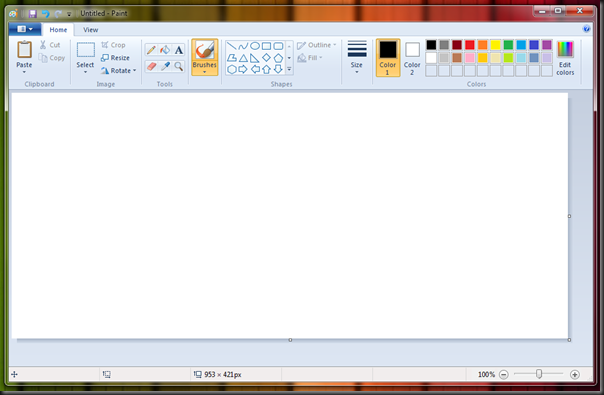
Task: Choose the Fill with color bucket tool
Action: (165, 50)
